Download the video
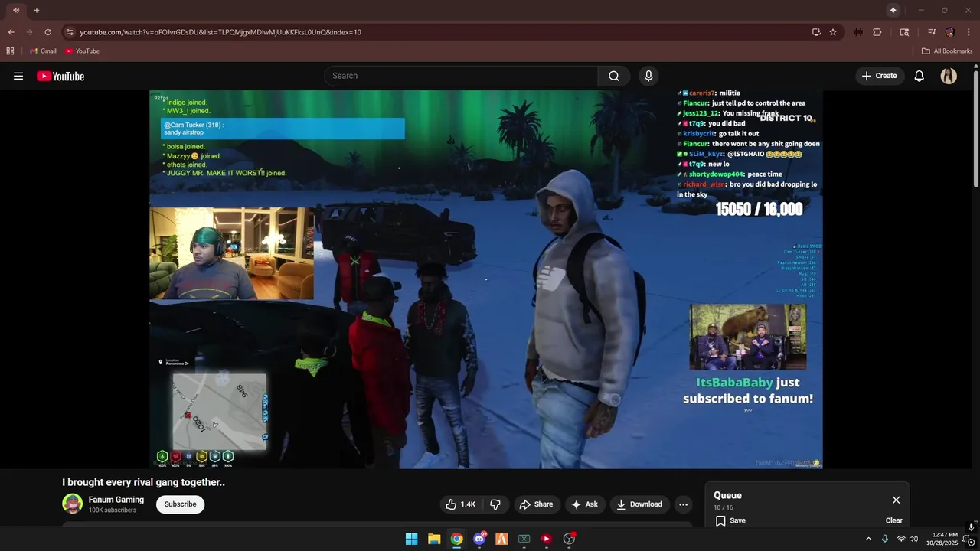The height and width of the screenshot is (551, 980). [639, 504]
